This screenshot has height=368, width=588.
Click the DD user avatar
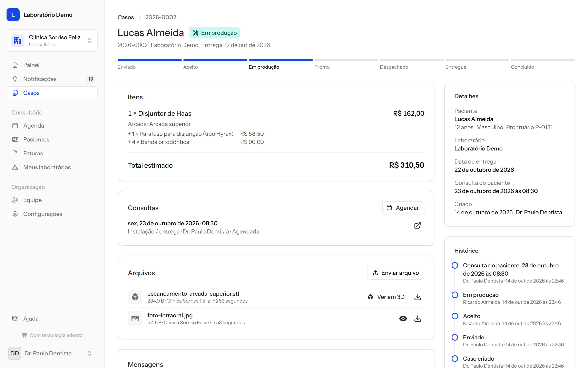tap(14, 353)
